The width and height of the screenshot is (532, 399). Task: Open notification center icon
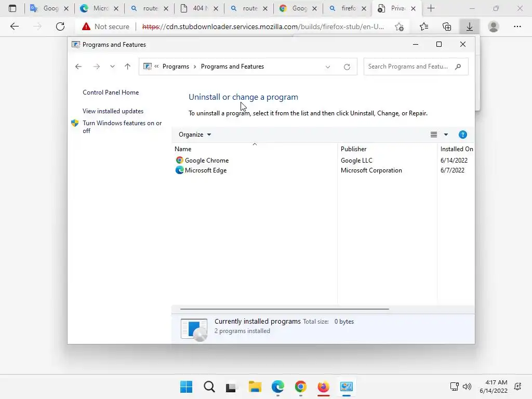518,387
